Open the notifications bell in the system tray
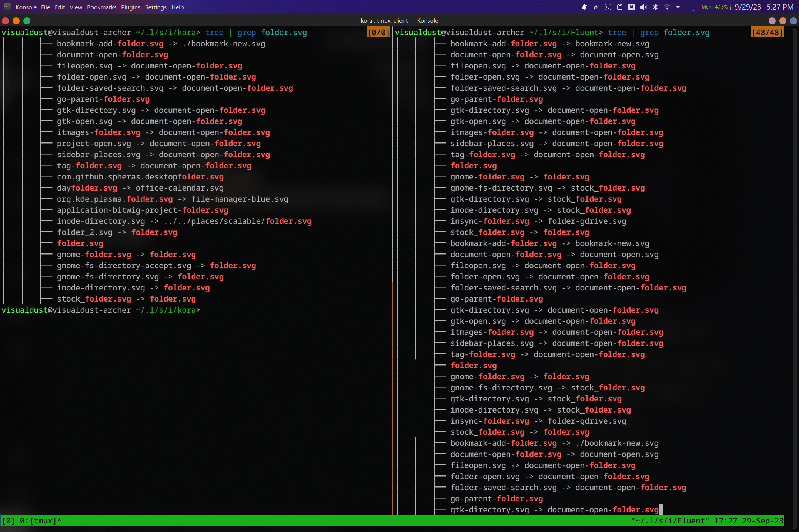Viewport: 799px width, 532px height. 584,7
